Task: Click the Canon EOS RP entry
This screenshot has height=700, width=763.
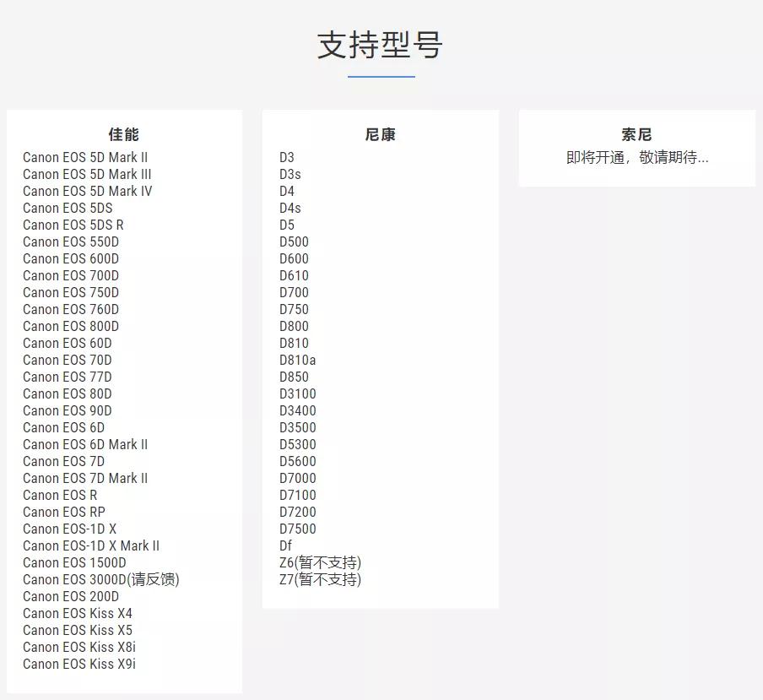Action: click(x=63, y=512)
